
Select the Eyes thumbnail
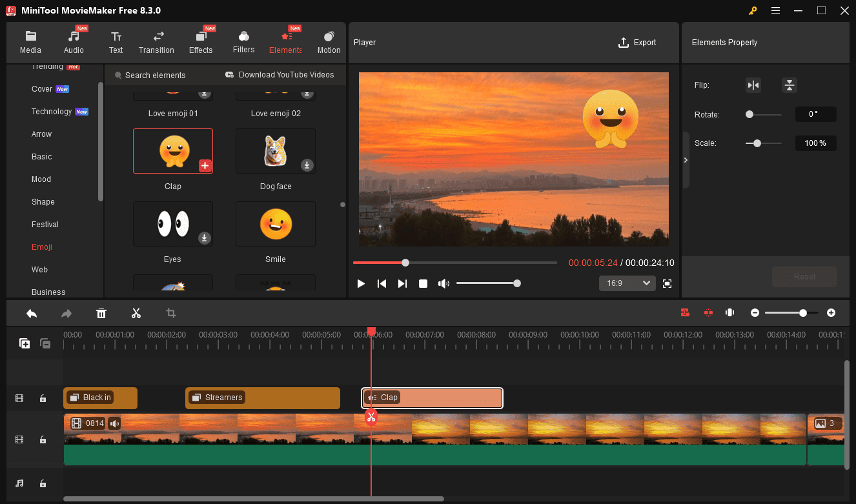pyautogui.click(x=172, y=224)
